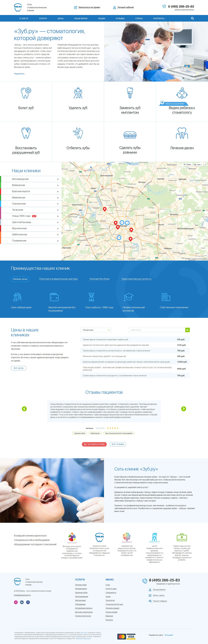Click the phone icon next to the header number

click(164, 6)
